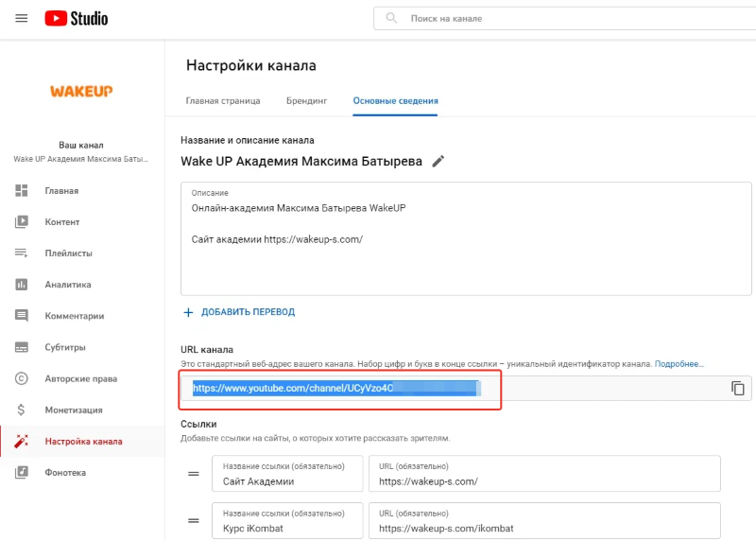
Task: Grab drag handle for Курс iKombat row
Action: pos(194,521)
